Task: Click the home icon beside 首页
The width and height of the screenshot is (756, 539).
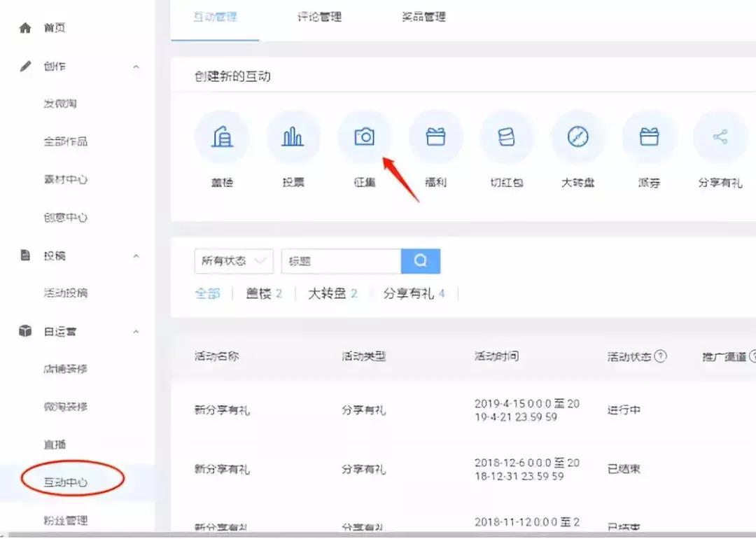Action: (26, 27)
